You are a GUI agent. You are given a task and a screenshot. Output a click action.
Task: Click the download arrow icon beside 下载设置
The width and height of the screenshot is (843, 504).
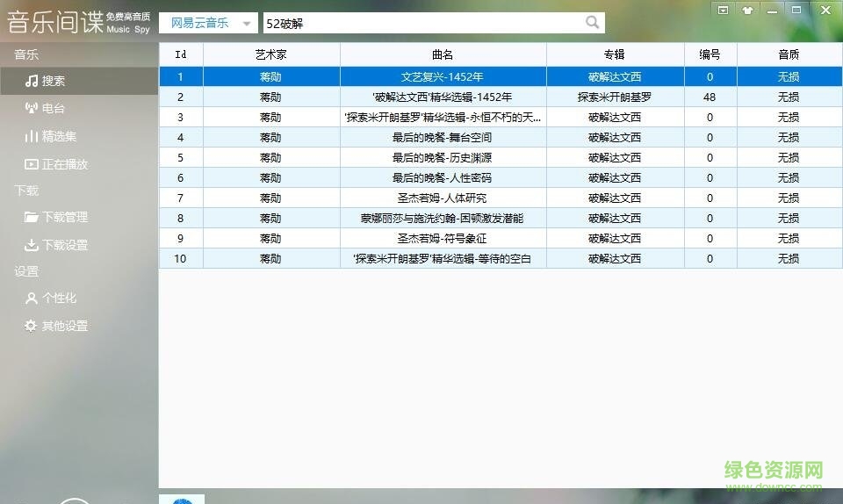pos(32,245)
